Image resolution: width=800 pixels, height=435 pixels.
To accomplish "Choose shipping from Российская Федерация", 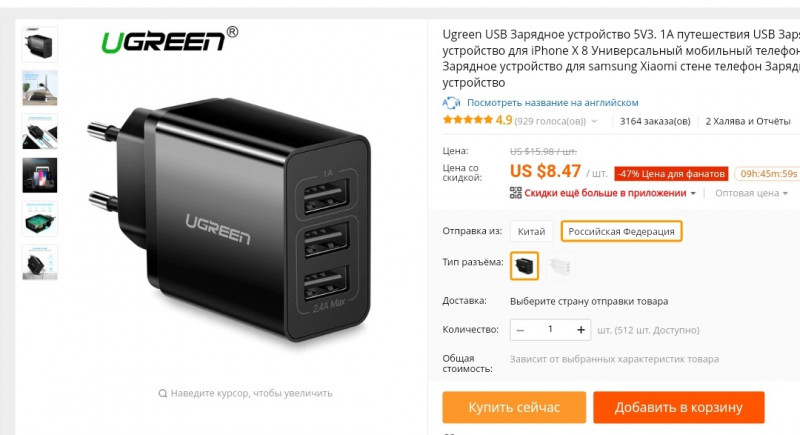I will pyautogui.click(x=621, y=232).
